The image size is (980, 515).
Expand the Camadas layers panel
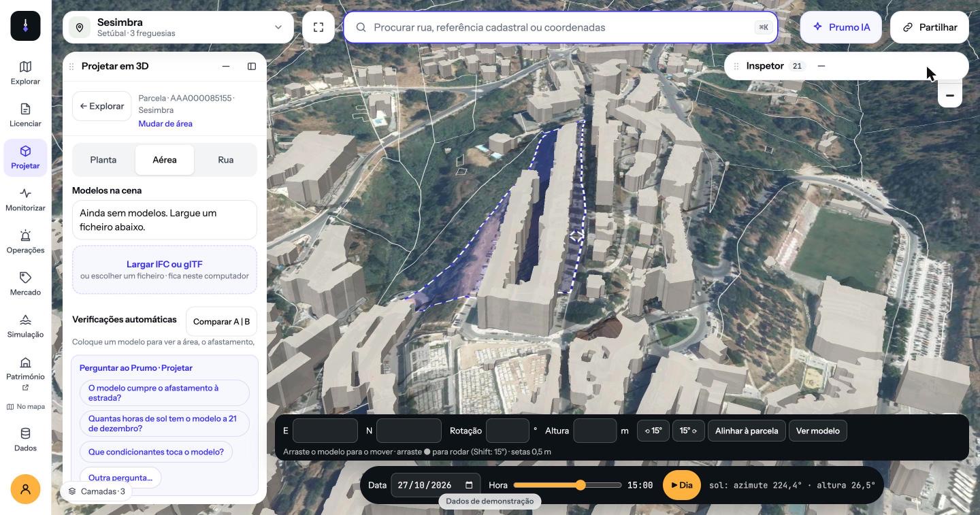[x=97, y=491]
